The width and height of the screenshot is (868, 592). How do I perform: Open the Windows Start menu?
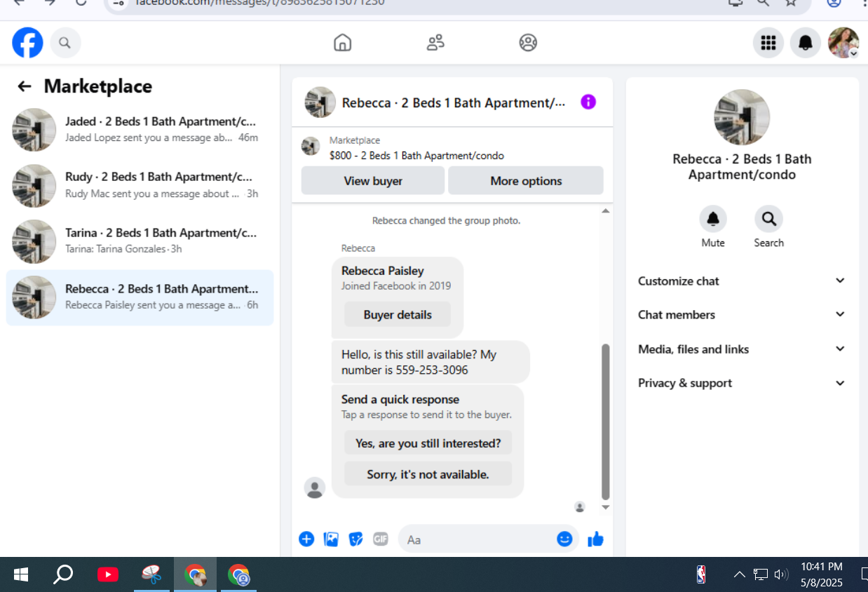[21, 575]
